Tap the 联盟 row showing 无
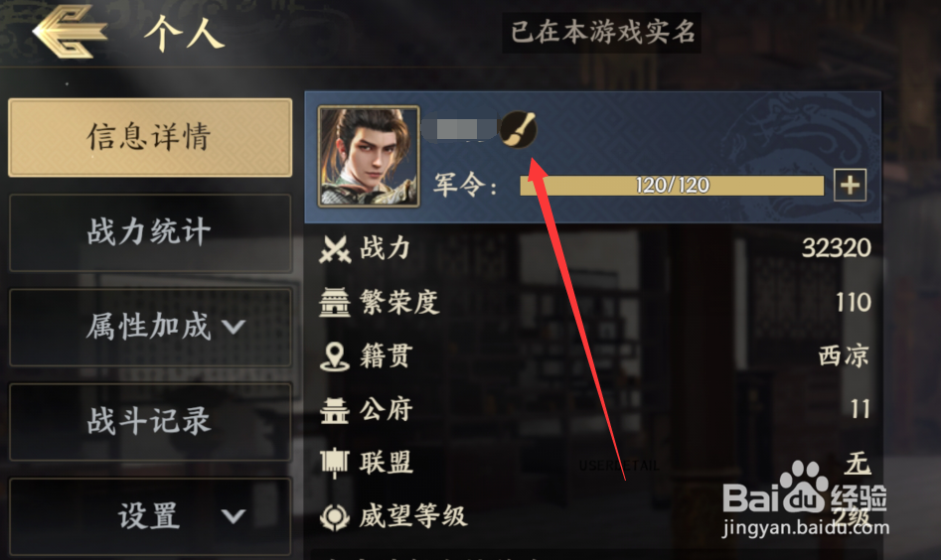 point(593,463)
